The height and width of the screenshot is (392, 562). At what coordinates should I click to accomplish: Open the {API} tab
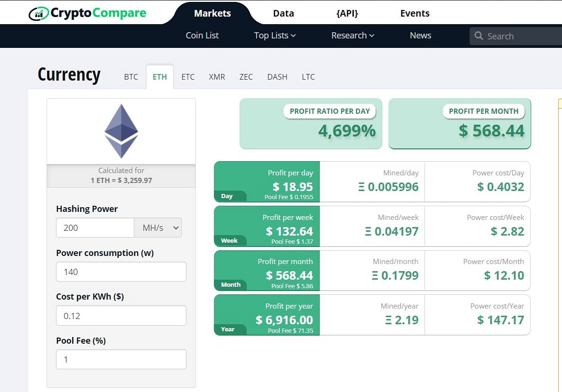(x=347, y=13)
